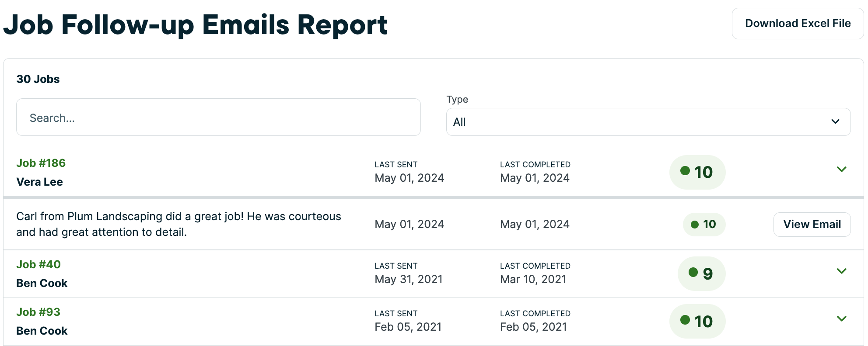Click the green rating badge showing 10 for Job #186

click(x=697, y=172)
